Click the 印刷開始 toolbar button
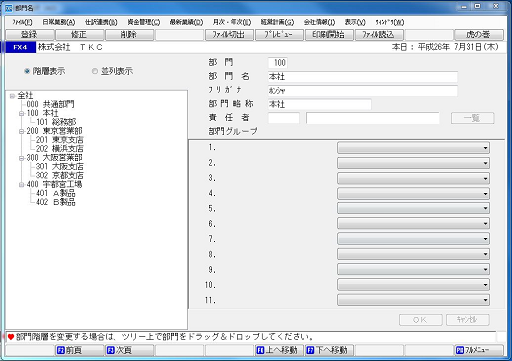Screen dimensions: 512x361 329,35
